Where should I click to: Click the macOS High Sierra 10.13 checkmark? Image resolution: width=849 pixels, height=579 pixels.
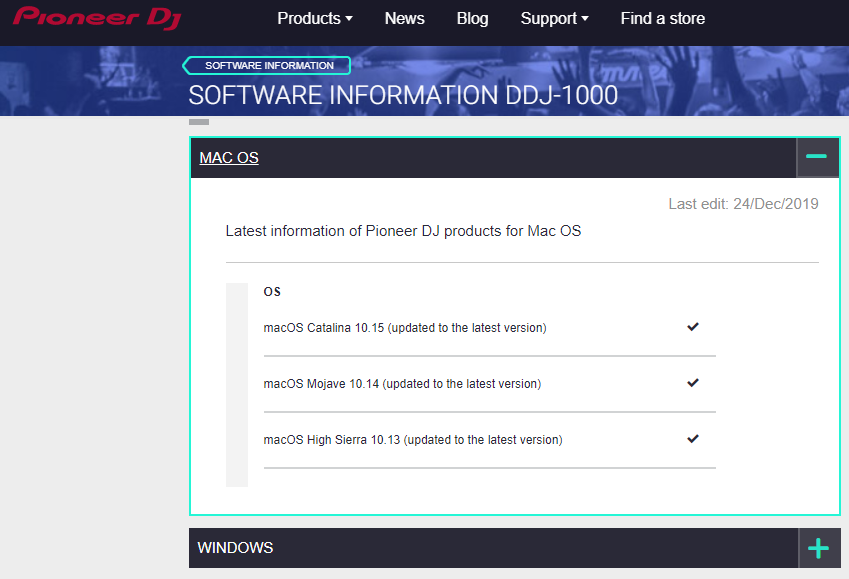[x=693, y=438]
